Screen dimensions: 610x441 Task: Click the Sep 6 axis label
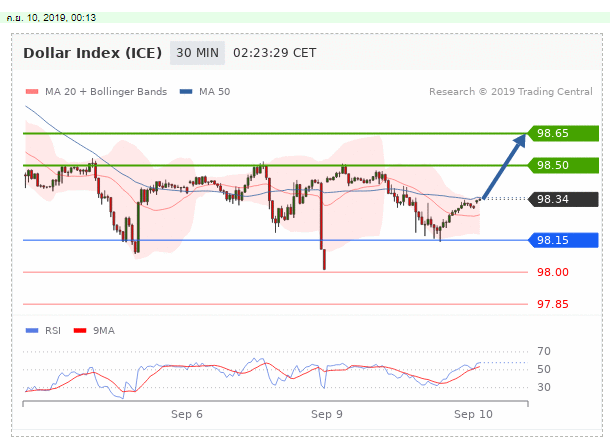[187, 414]
